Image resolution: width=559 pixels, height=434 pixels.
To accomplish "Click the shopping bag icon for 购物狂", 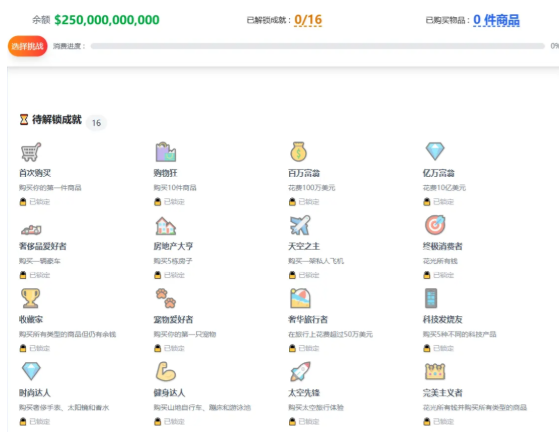I will click(165, 152).
